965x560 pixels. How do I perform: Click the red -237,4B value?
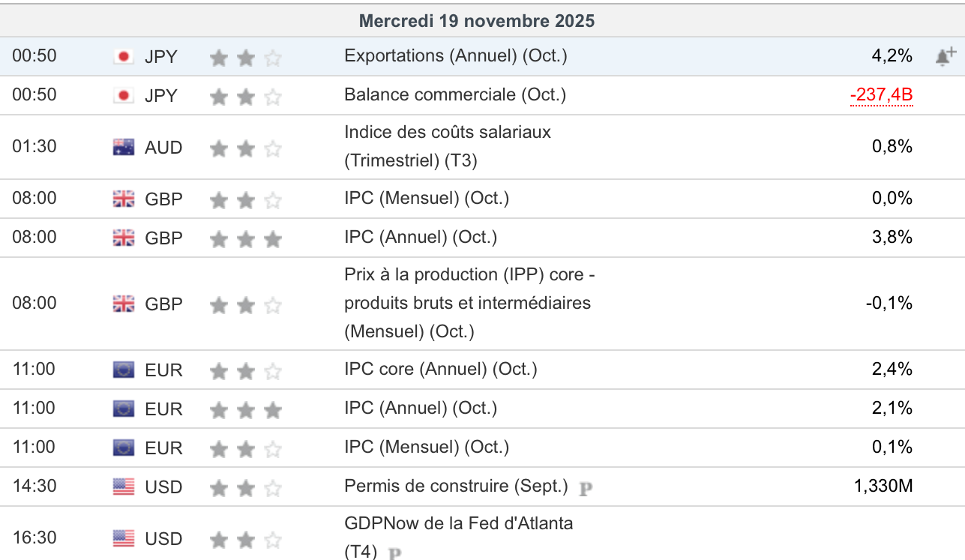point(881,95)
